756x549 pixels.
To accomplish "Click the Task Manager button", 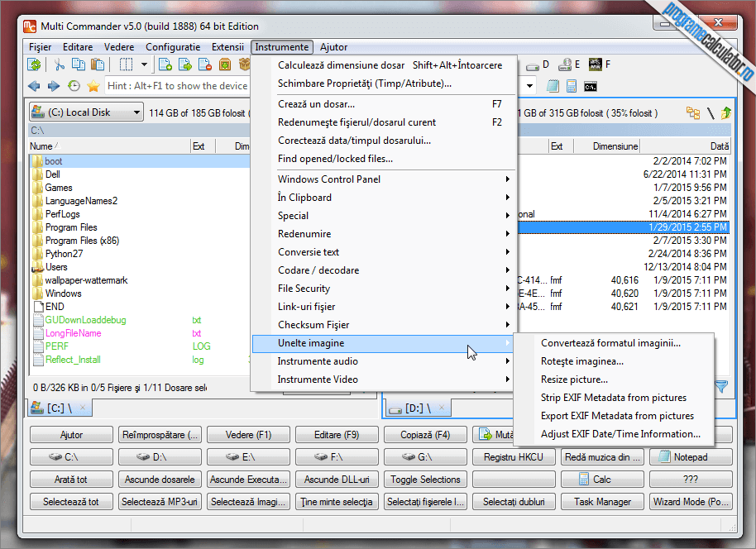I will pos(602,502).
